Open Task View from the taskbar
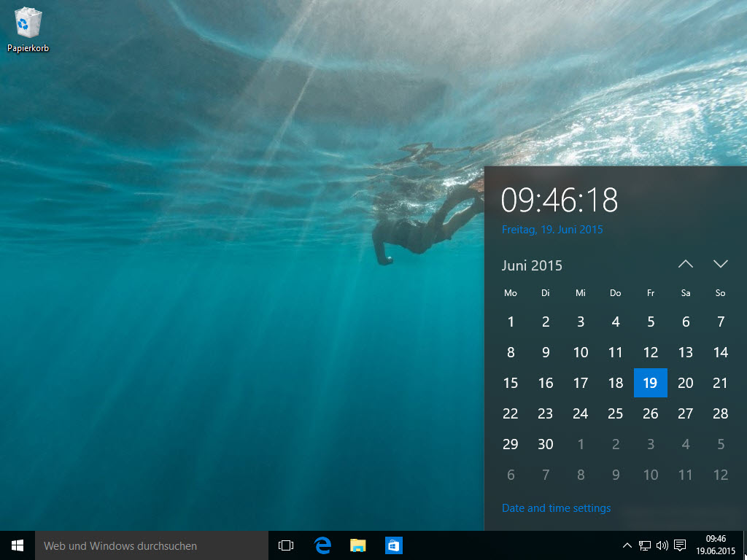747x560 pixels. [286, 545]
